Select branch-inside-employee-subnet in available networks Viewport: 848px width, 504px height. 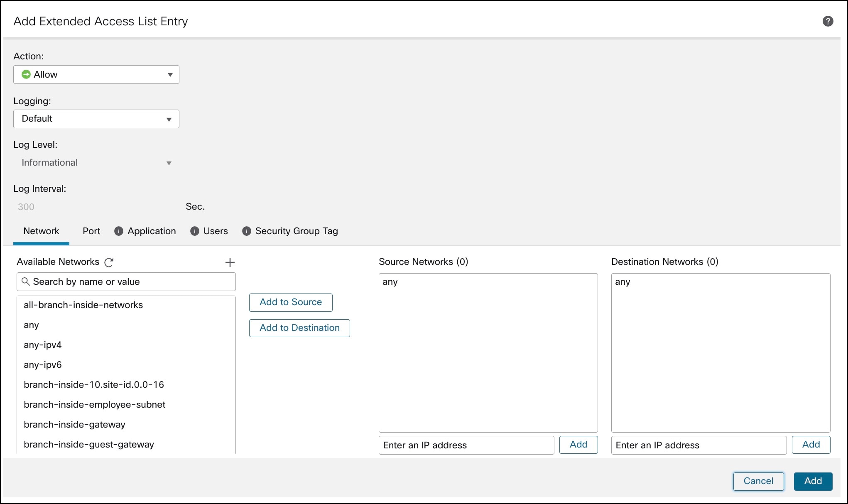click(x=95, y=405)
